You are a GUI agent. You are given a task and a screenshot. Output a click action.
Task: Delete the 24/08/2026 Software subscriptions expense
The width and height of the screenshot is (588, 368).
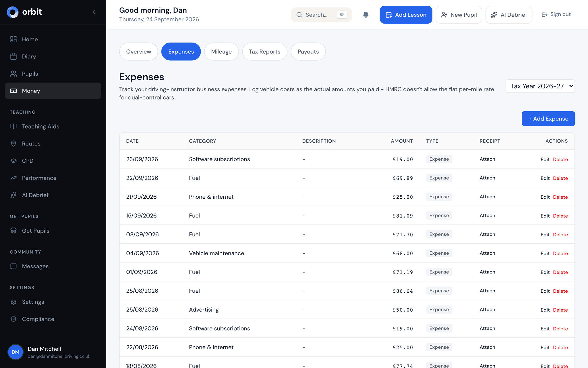[x=560, y=329]
